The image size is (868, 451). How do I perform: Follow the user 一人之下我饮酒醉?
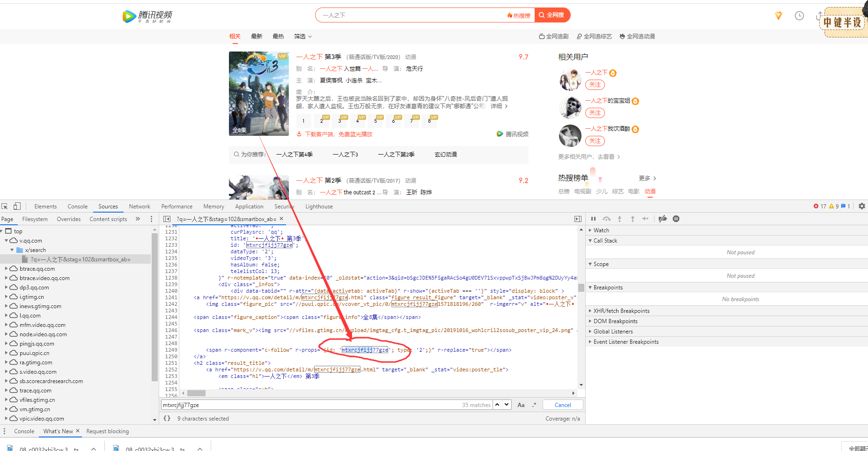[x=595, y=141]
